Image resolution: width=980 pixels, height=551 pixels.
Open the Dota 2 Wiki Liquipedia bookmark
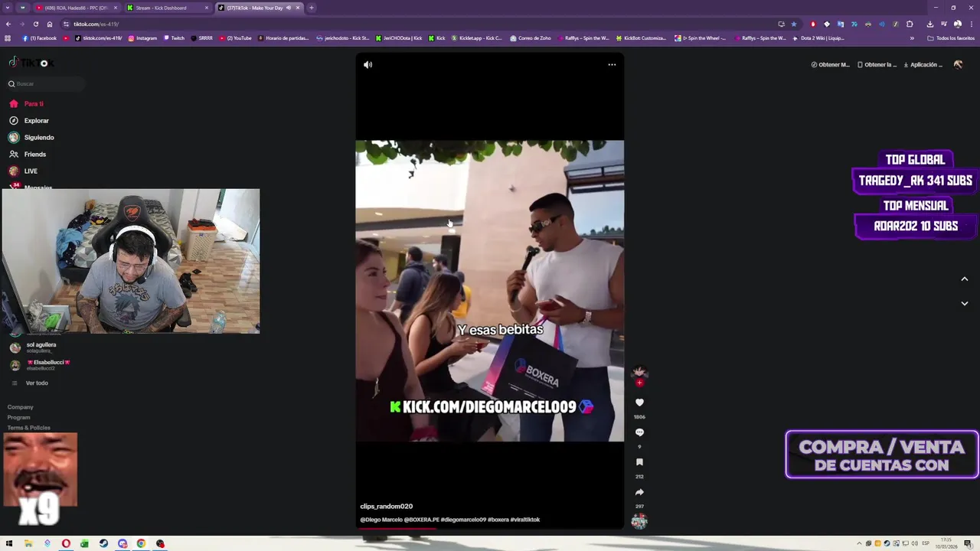point(818,37)
